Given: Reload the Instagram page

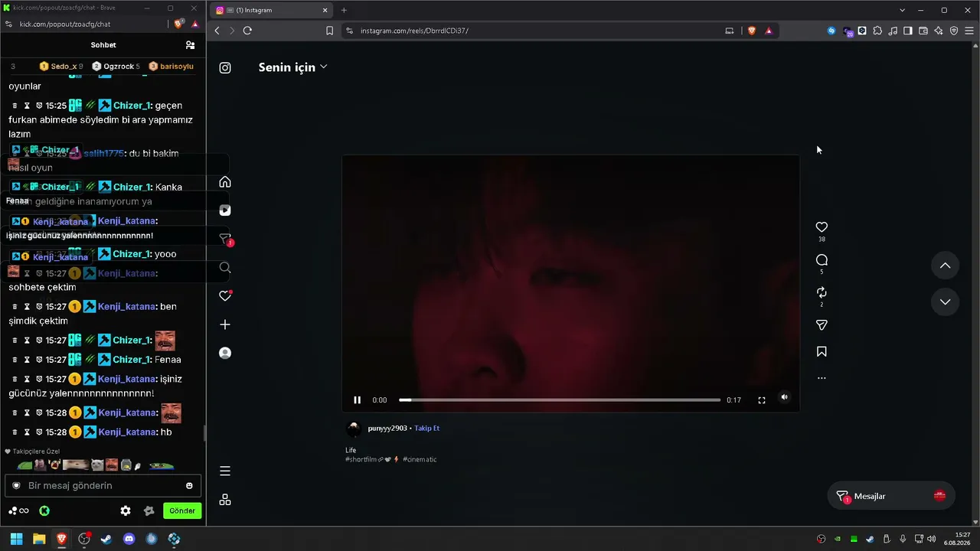Looking at the screenshot, I should 247,31.
